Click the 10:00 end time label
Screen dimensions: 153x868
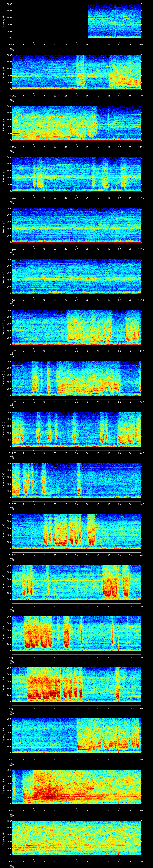pyautogui.click(x=141, y=44)
